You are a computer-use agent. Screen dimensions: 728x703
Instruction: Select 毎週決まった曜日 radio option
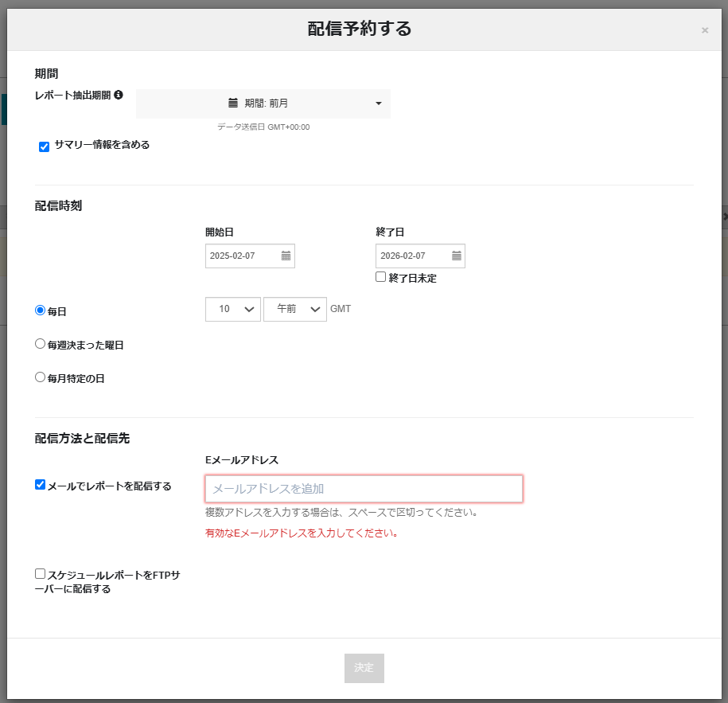(x=41, y=344)
